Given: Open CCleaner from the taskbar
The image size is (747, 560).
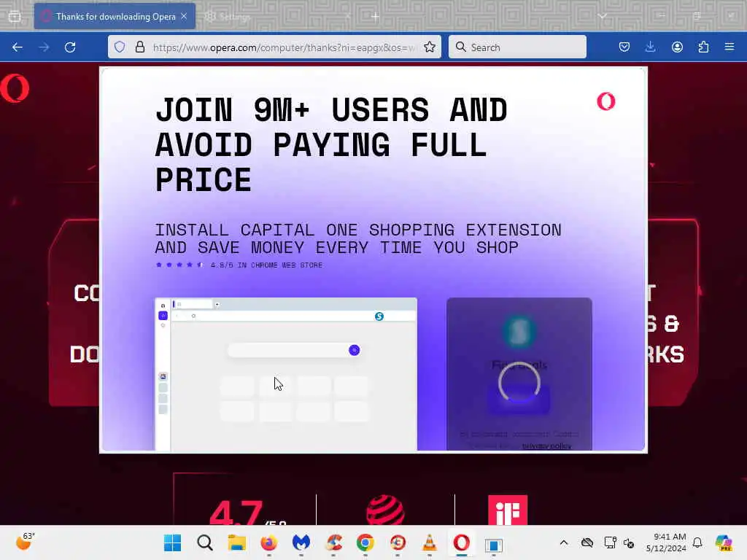Looking at the screenshot, I should tap(333, 542).
